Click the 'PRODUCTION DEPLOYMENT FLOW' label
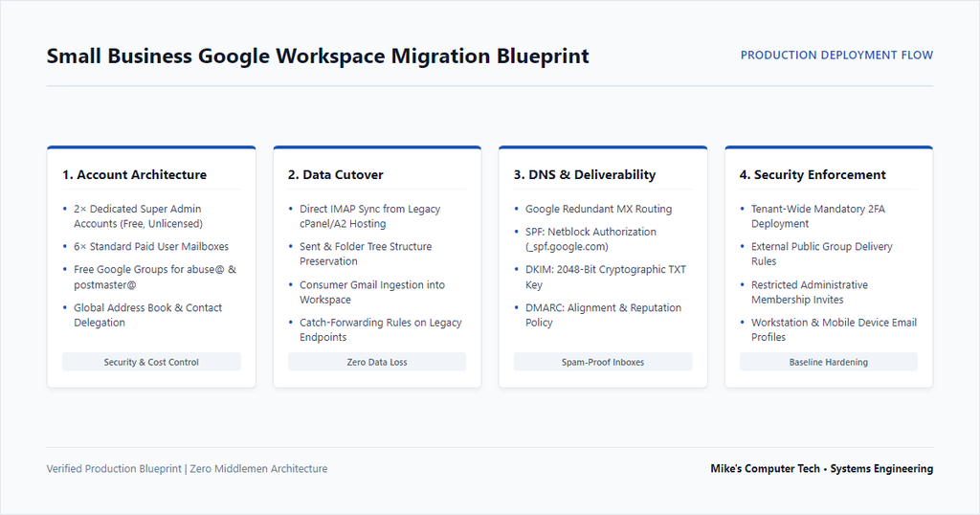This screenshot has width=980, height=515. click(836, 55)
